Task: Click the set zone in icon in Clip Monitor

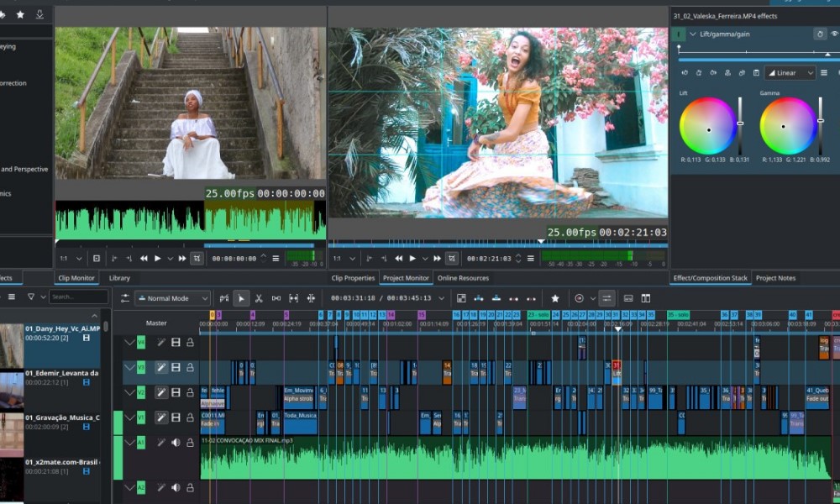Action: coord(114,258)
